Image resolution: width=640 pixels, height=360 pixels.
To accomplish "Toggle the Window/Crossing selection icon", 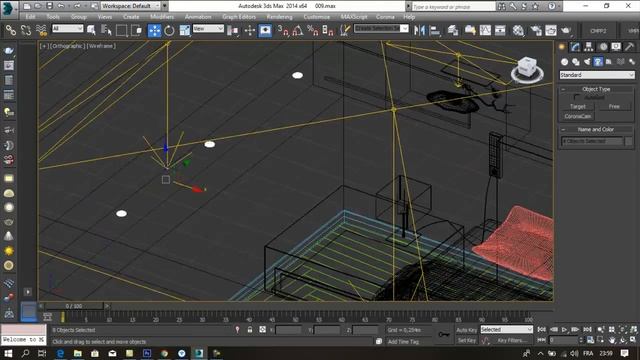I will (x=136, y=30).
